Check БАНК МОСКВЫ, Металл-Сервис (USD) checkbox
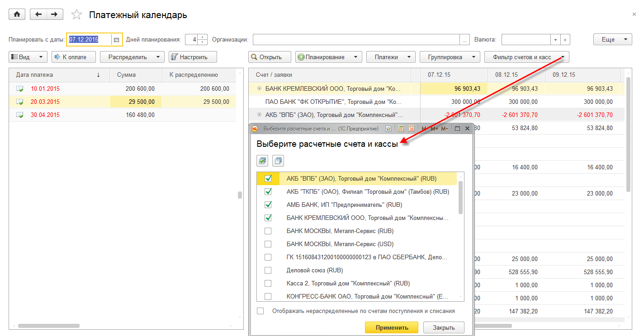Viewport: 644px width, 336px height. click(268, 244)
